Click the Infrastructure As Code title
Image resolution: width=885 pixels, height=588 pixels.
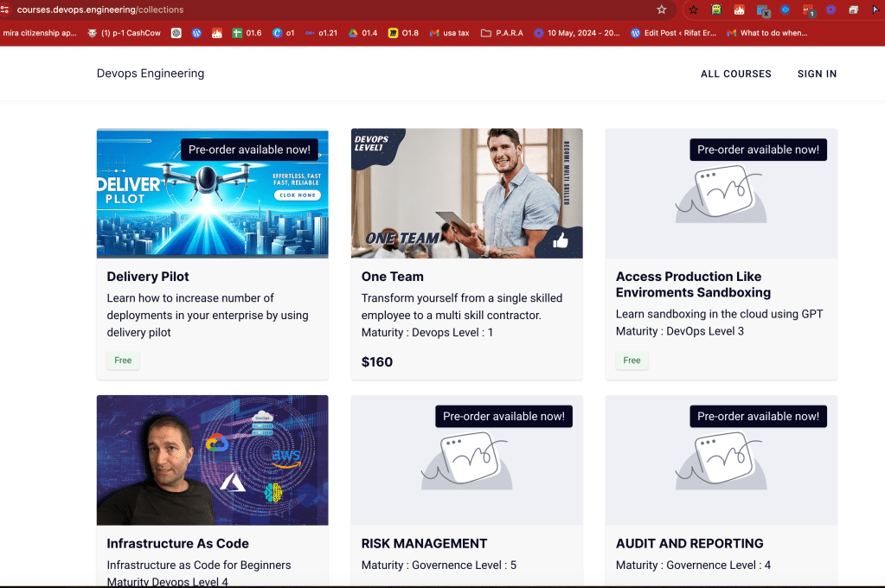tap(178, 543)
